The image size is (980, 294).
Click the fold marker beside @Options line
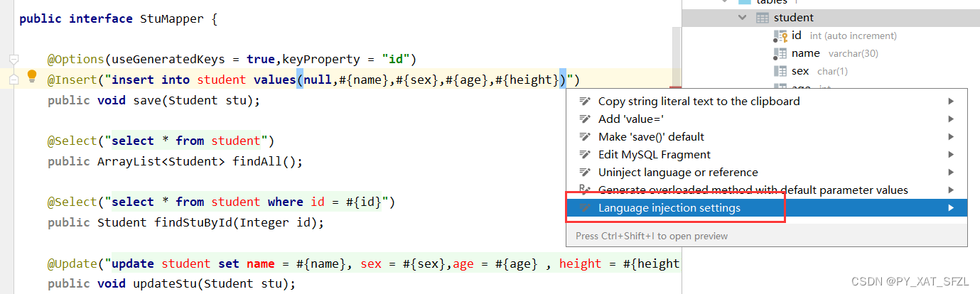(x=13, y=58)
